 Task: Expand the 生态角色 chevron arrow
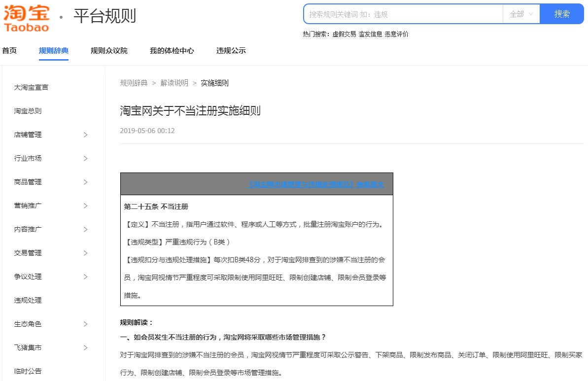[x=85, y=324]
